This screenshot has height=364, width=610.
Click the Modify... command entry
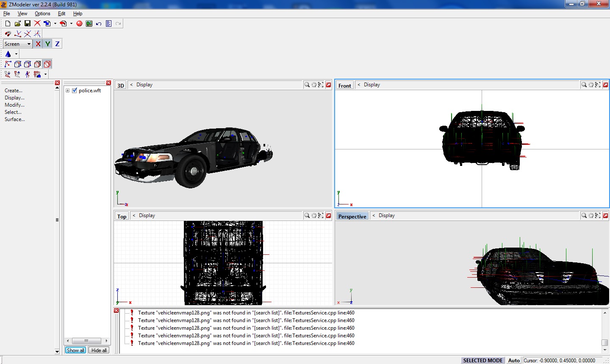point(14,105)
